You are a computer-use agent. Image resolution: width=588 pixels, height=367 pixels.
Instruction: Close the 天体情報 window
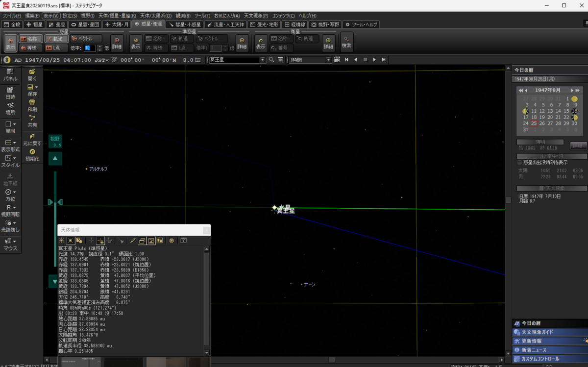point(207,229)
